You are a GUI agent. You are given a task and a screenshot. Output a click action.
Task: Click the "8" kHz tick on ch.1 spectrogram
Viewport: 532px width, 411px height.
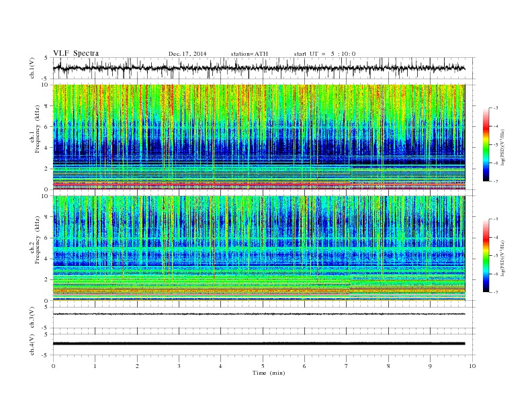point(47,106)
